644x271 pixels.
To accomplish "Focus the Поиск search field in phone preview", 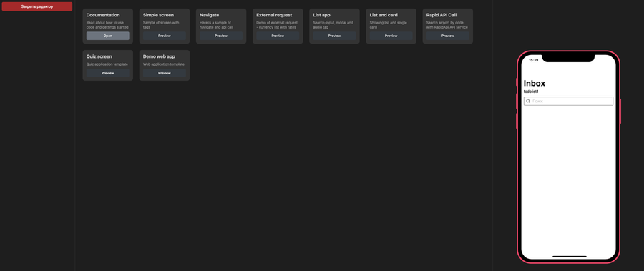I will [568, 101].
